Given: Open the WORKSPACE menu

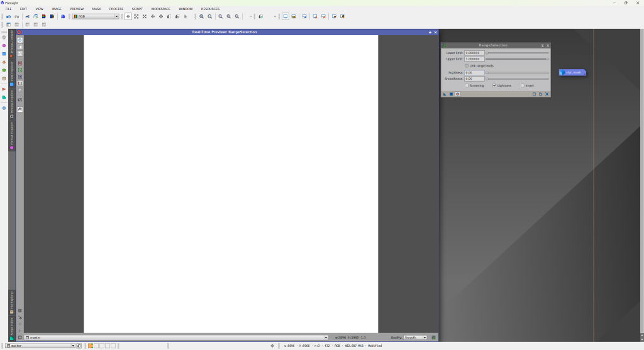Looking at the screenshot, I should click(x=160, y=9).
